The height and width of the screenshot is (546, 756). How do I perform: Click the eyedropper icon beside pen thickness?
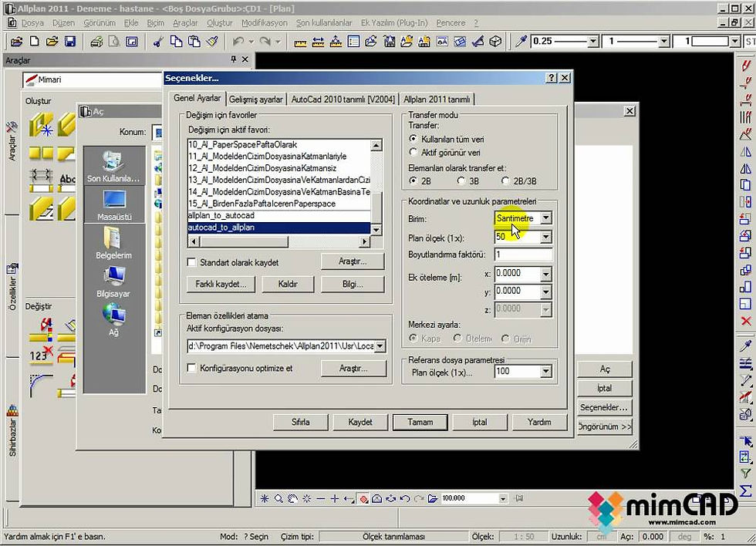tap(521, 42)
